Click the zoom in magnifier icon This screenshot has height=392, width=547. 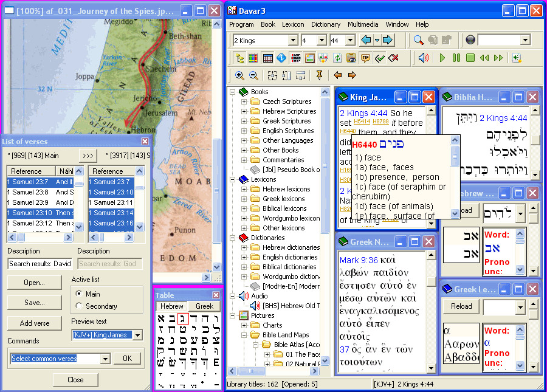point(239,75)
